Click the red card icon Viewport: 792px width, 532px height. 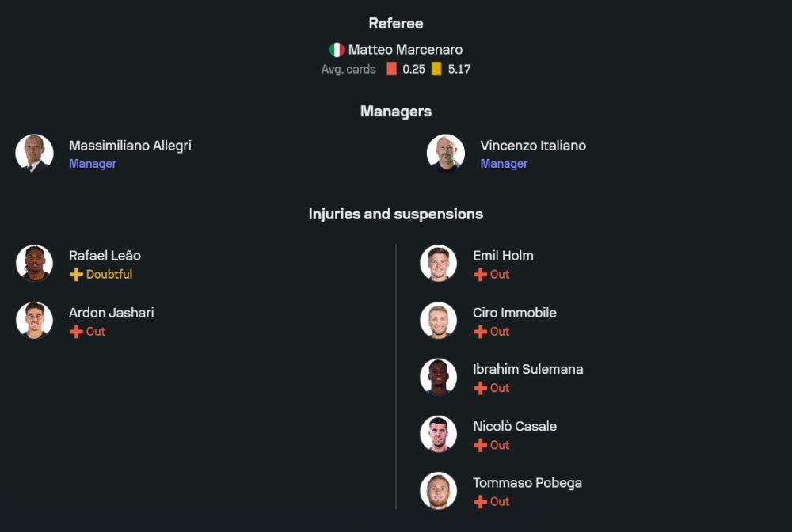[391, 69]
